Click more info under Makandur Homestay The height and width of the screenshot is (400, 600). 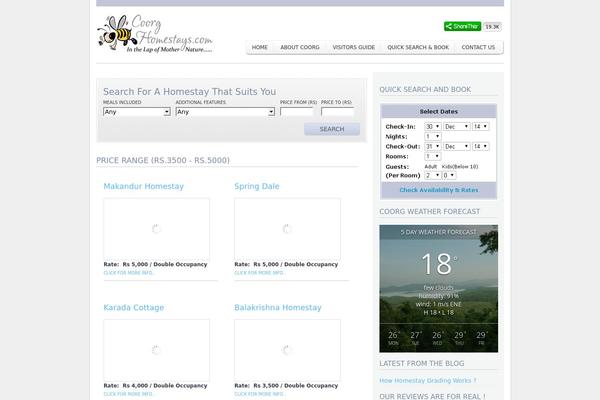(128, 273)
